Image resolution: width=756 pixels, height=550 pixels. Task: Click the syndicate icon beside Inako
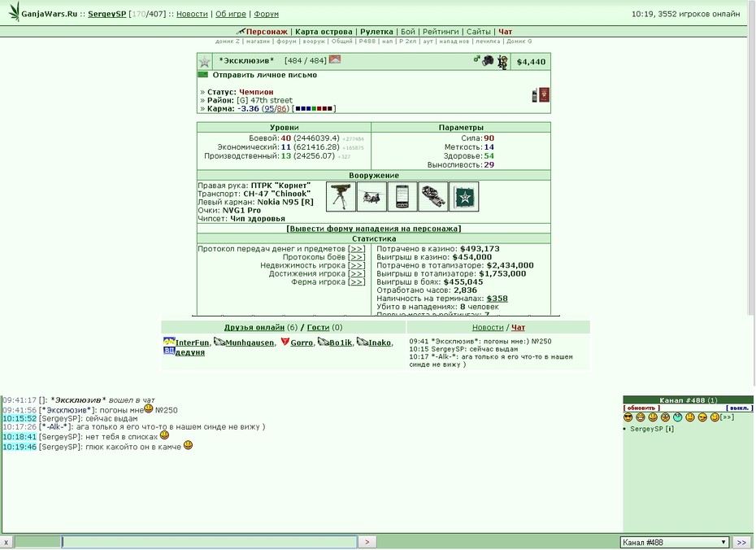[x=362, y=342]
